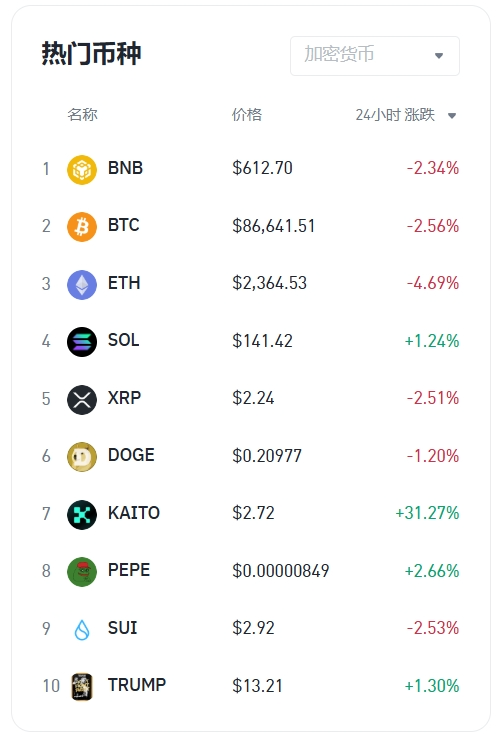Click the SUI water drop icon
The height and width of the screenshot is (741, 500).
[82, 629]
